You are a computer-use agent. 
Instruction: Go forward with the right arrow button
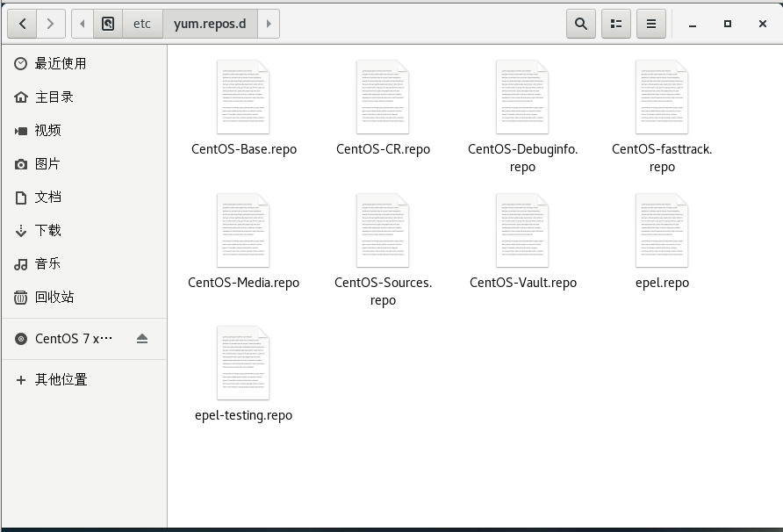point(50,24)
